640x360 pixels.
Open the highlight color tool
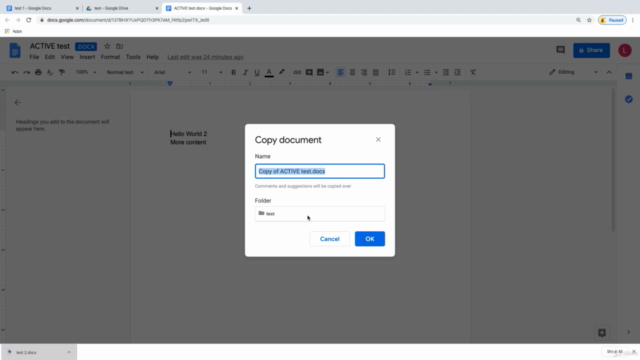282,72
